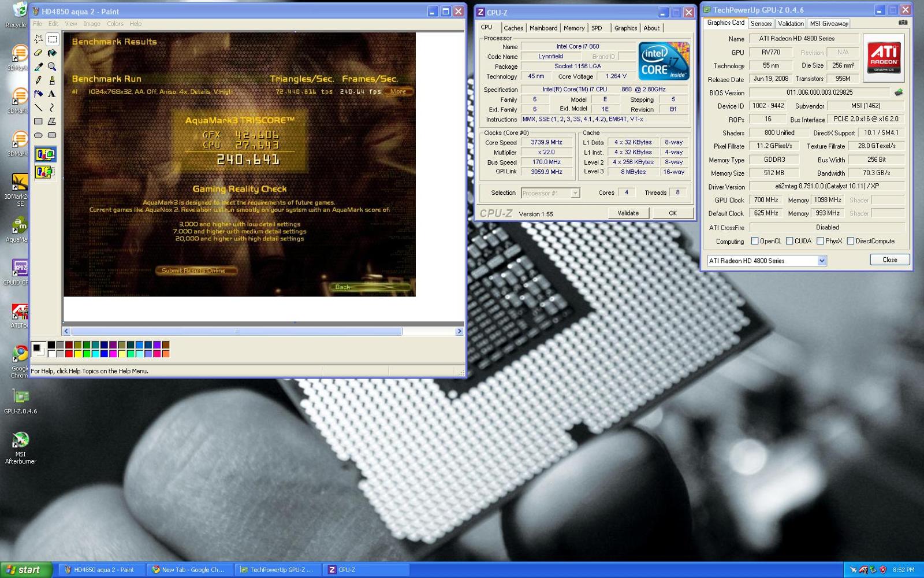Viewport: 924px width, 578px height.
Task: Enable the OpenCL checkbox in GPU-Z
Action: tap(755, 241)
